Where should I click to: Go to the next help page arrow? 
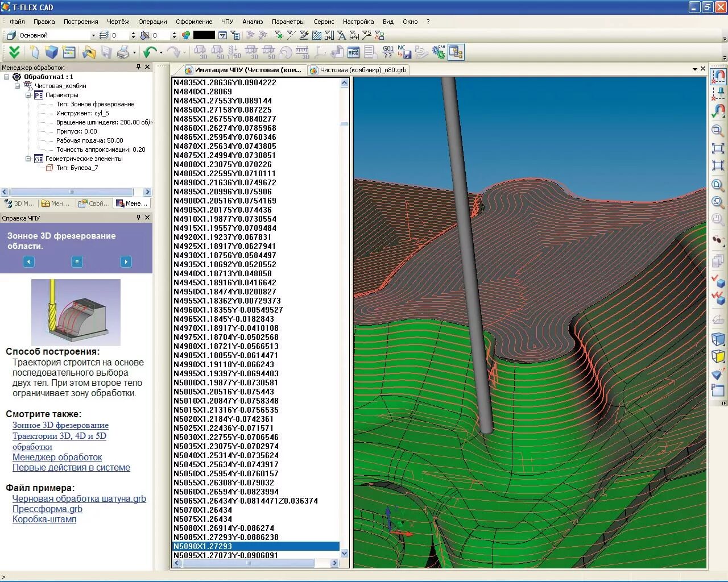[126, 261]
